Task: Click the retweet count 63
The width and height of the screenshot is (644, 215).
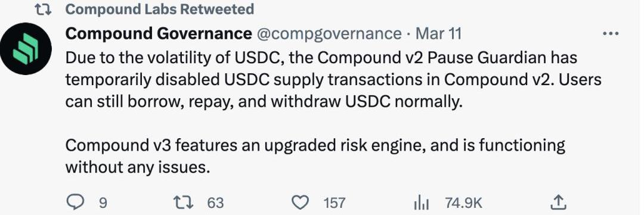Action: pos(215,202)
